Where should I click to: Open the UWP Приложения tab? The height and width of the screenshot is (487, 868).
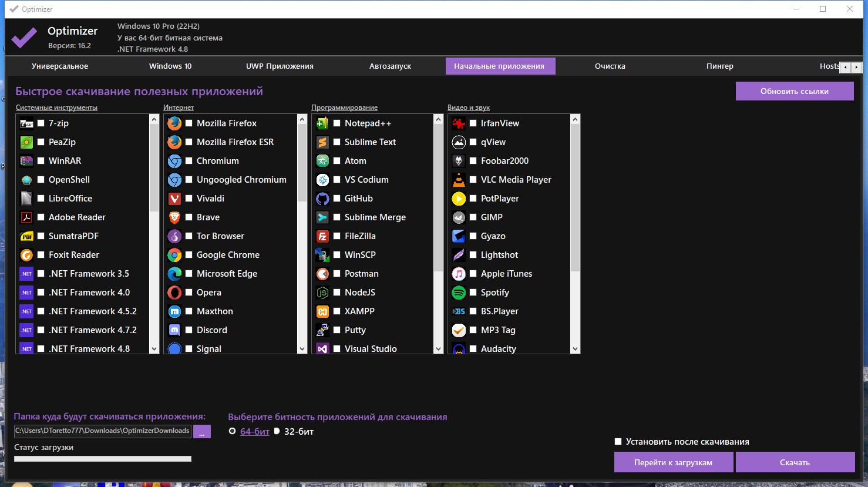click(280, 66)
